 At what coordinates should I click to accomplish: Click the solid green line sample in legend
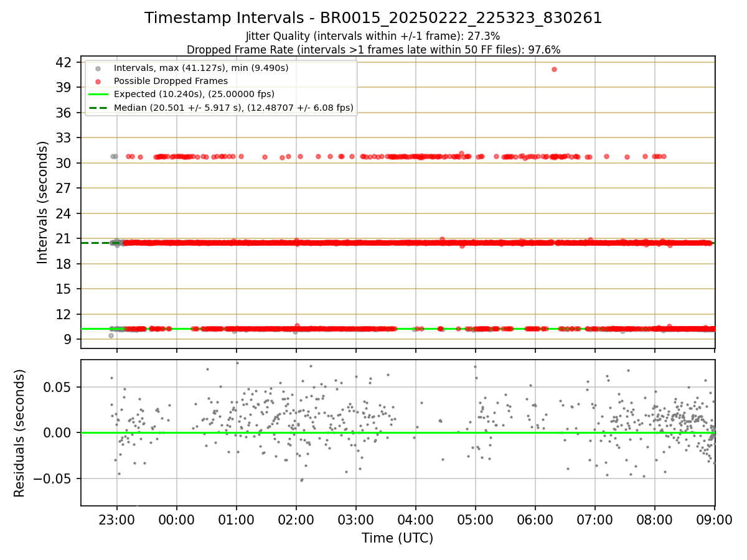pos(98,95)
